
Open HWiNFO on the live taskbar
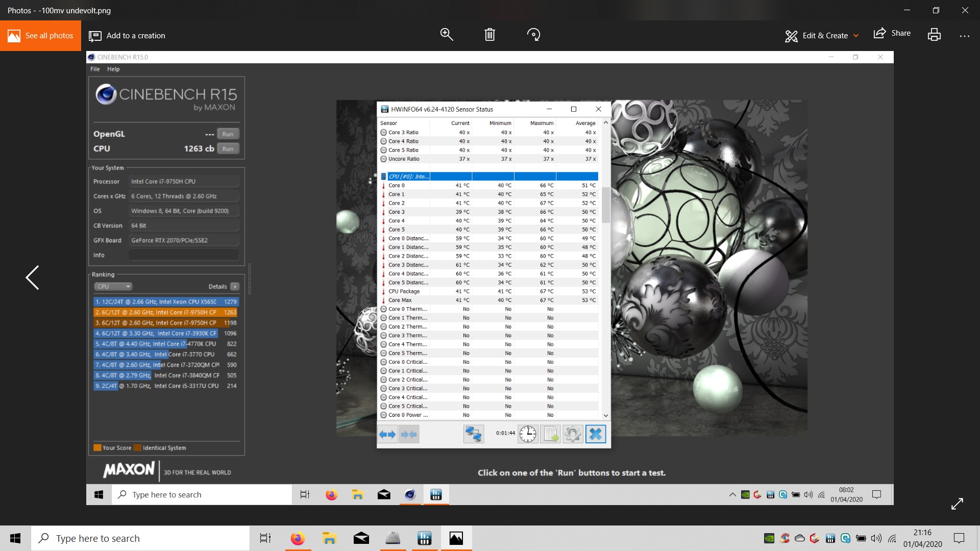point(424,538)
